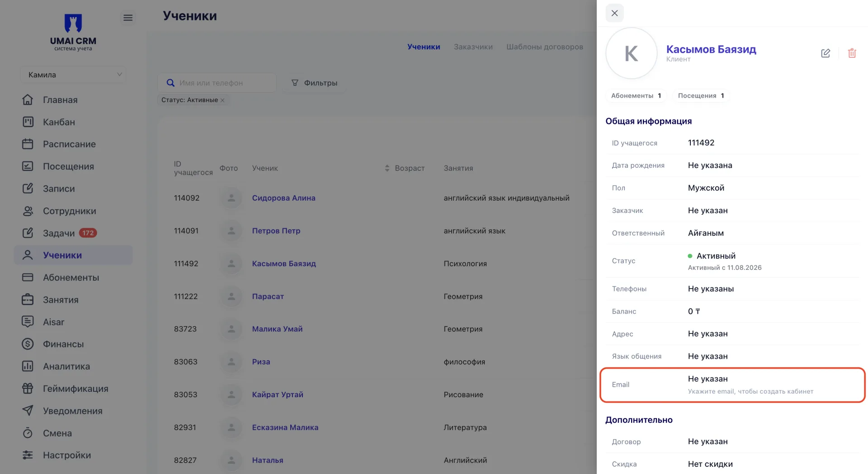Screen dimensions: 868x474
Task: Click the Активный status value
Action: click(716, 256)
